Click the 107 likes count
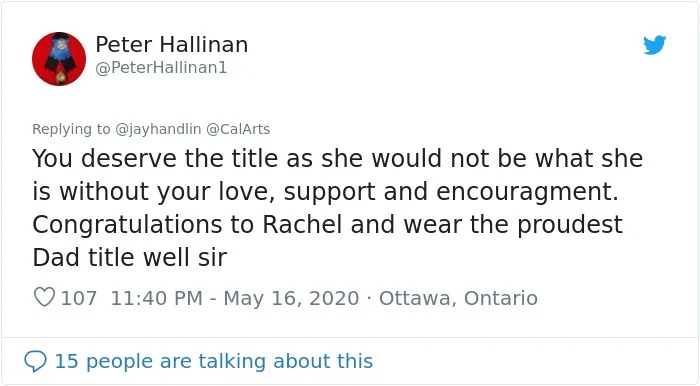Screen dimensions: 700x386 [x=79, y=298]
